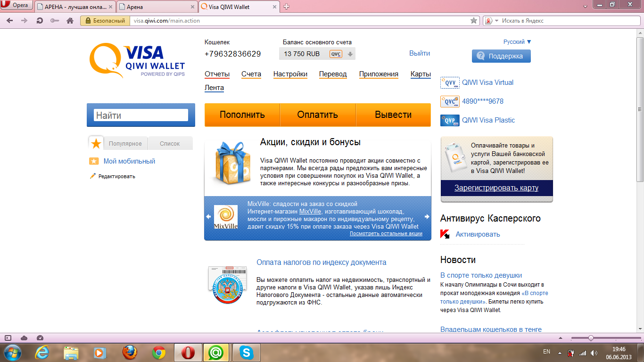Click the pencil icon next to Редактировать
Image resolution: width=644 pixels, height=362 pixels.
tap(93, 176)
